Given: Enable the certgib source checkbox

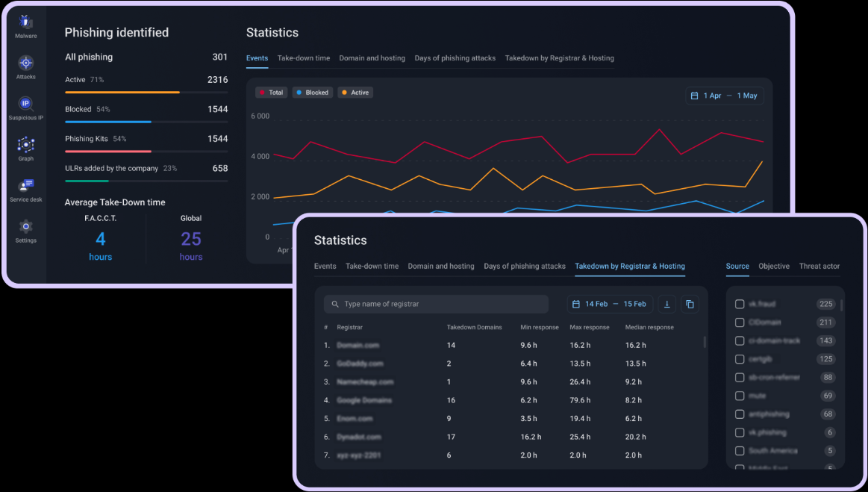Looking at the screenshot, I should tap(740, 359).
